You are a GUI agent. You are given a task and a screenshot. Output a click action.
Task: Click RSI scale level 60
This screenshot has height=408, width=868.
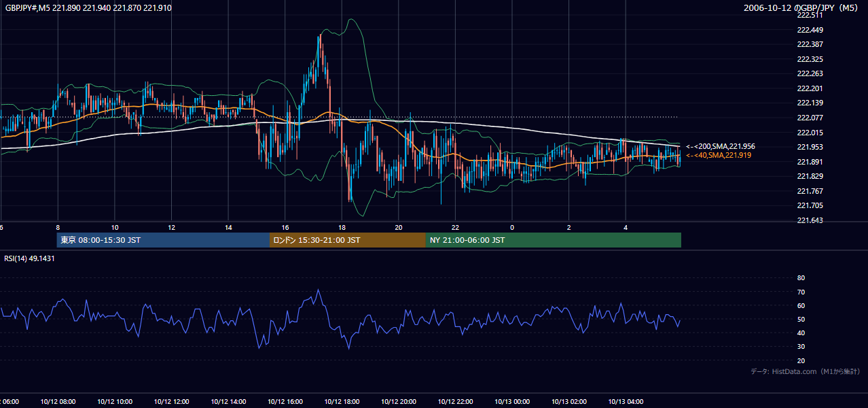(x=801, y=305)
